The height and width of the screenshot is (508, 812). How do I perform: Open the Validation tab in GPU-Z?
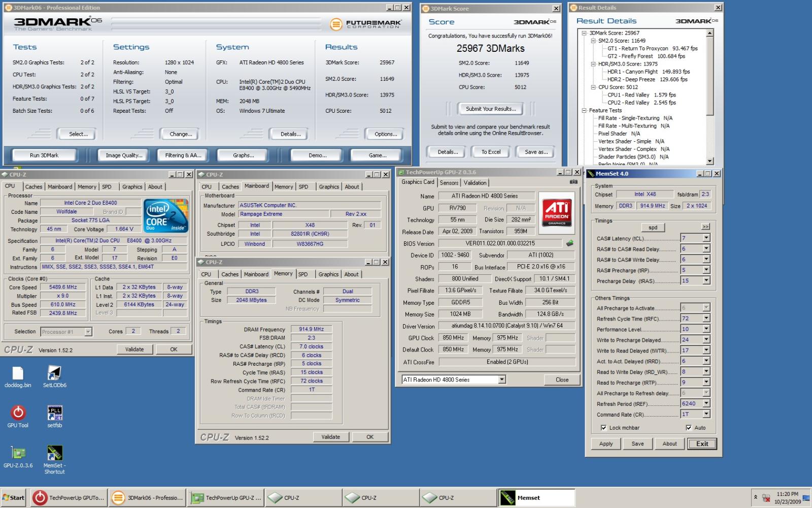click(x=475, y=182)
